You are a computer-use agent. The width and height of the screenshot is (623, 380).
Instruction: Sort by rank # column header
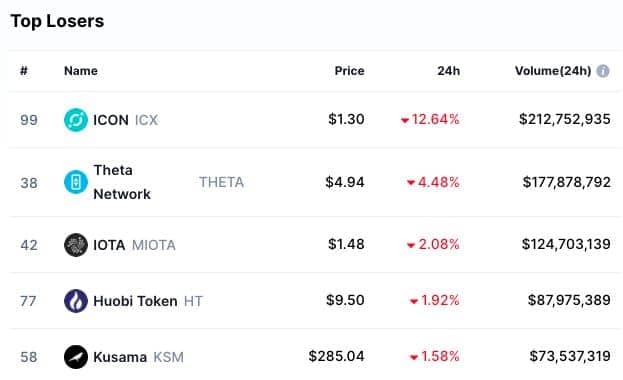(24, 71)
